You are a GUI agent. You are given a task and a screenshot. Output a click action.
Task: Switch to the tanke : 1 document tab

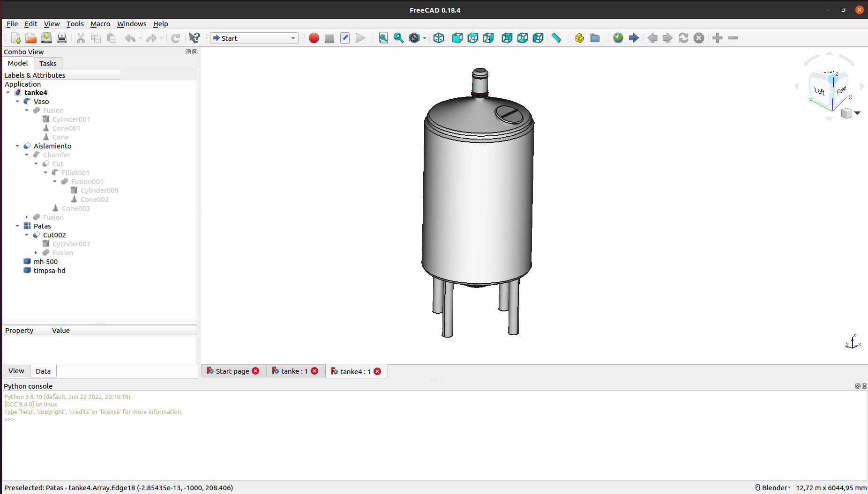[x=294, y=371]
